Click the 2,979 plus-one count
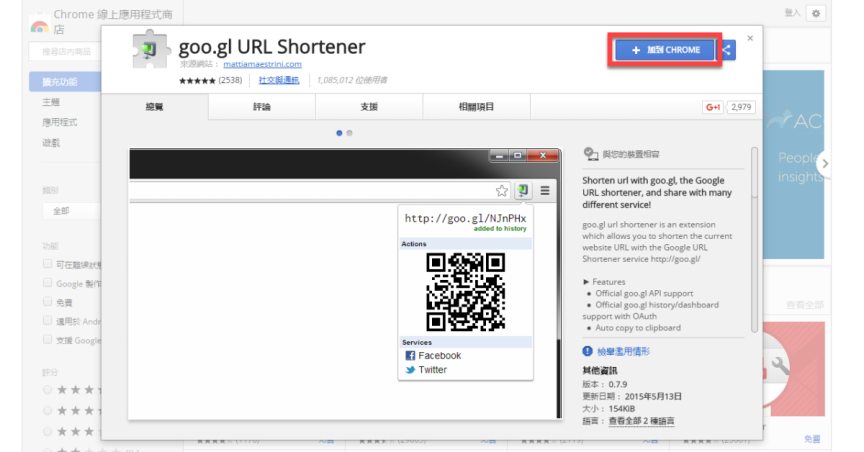864x452 pixels. [741, 107]
